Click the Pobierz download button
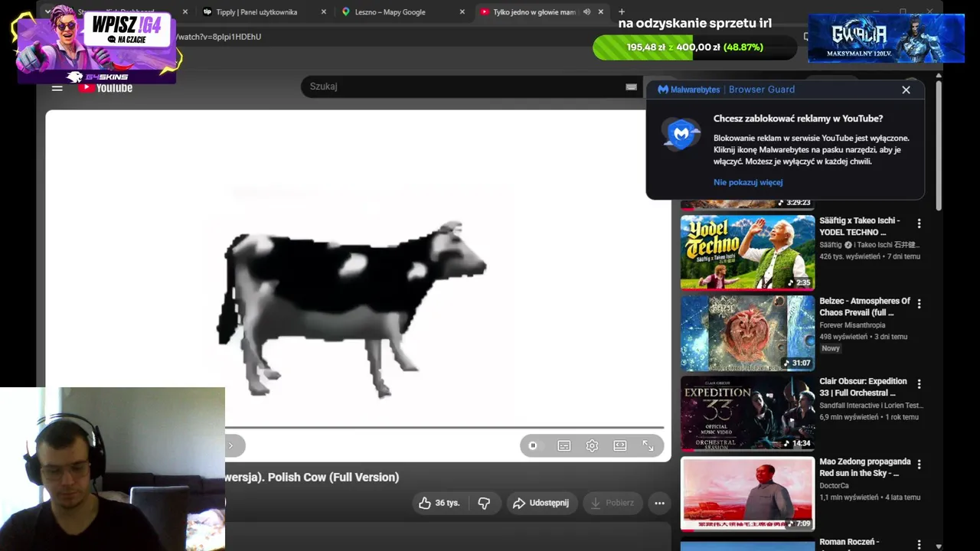Image resolution: width=980 pixels, height=551 pixels. point(612,503)
